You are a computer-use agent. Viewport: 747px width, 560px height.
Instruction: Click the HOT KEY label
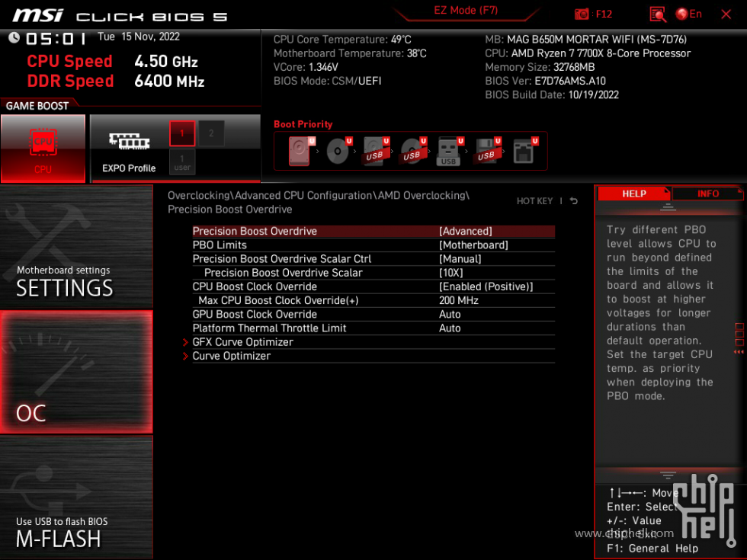coord(534,201)
